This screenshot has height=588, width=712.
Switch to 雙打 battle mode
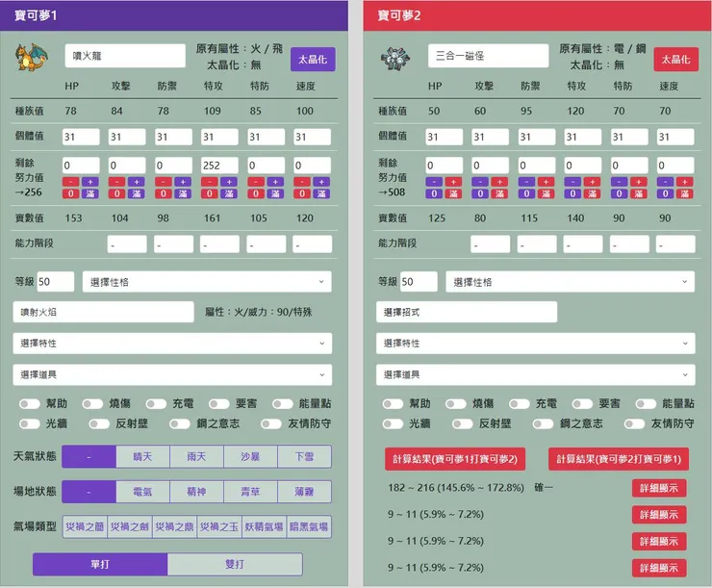pos(235,564)
